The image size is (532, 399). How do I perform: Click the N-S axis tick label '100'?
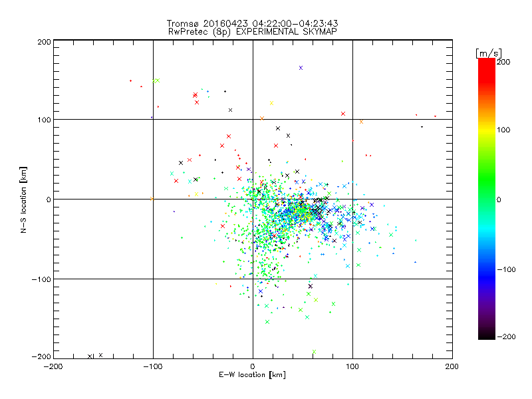click(44, 120)
